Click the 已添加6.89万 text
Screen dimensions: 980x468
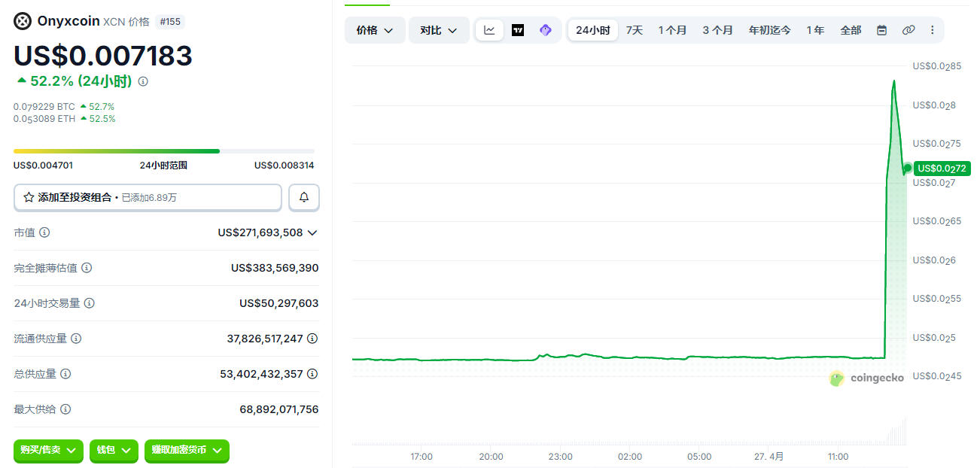point(148,198)
